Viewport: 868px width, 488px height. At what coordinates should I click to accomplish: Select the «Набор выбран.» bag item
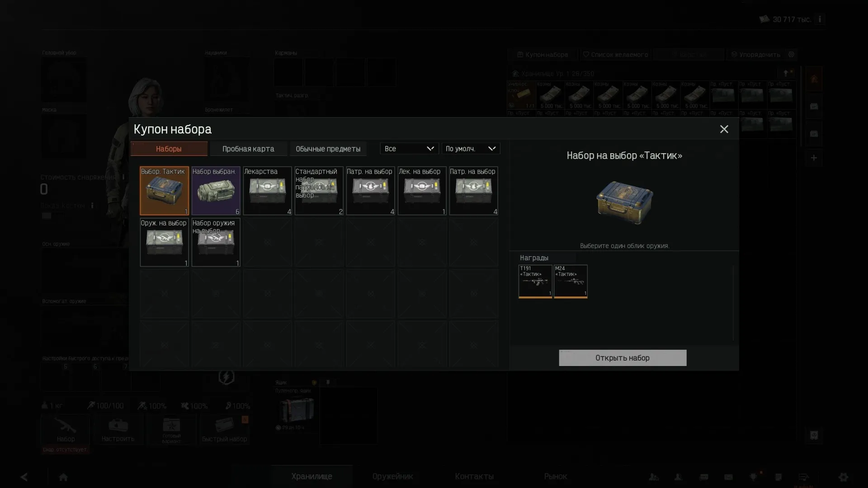(x=216, y=191)
